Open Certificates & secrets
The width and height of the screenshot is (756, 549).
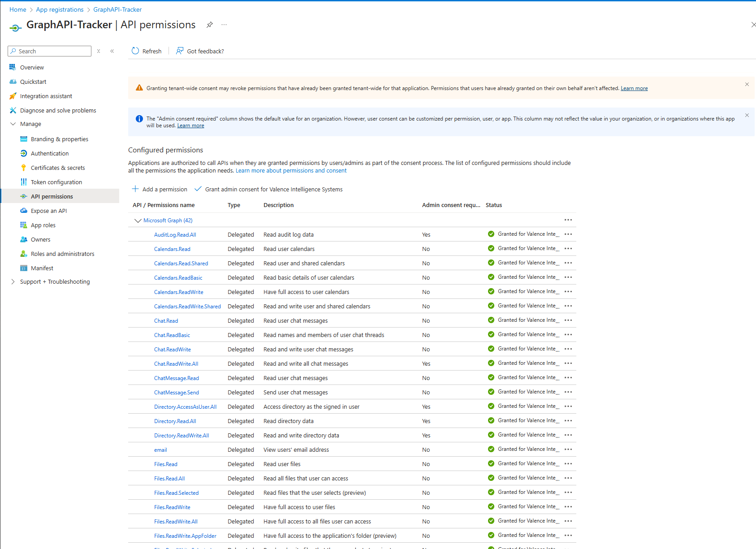click(x=58, y=168)
